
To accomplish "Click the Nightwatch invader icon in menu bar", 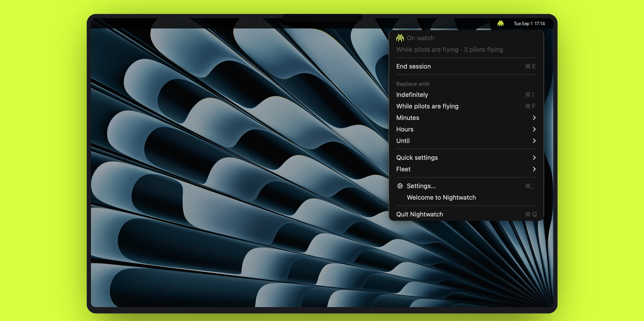I will pos(501,24).
